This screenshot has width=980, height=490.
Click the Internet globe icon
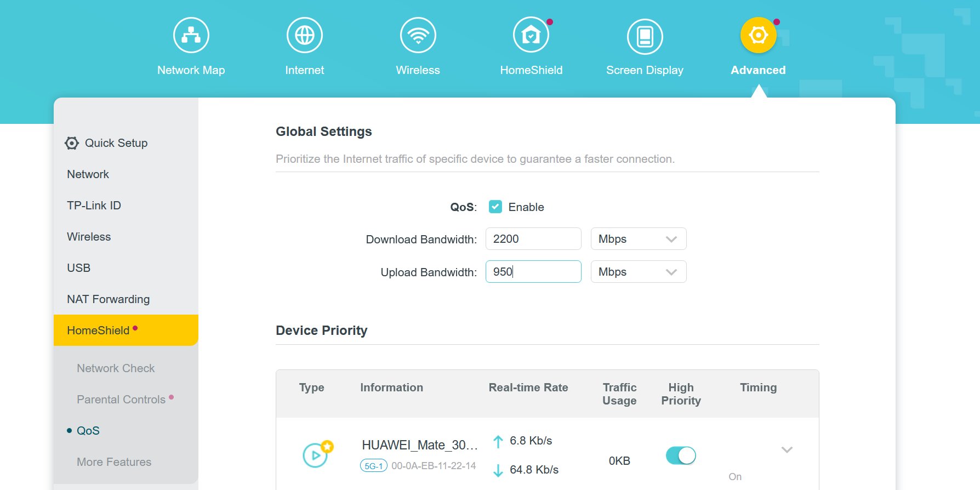click(x=304, y=35)
